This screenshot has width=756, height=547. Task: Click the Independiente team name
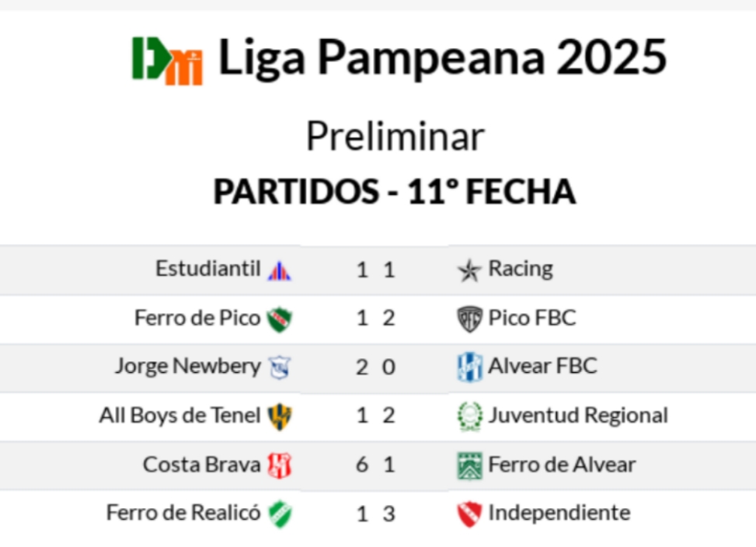tap(559, 513)
